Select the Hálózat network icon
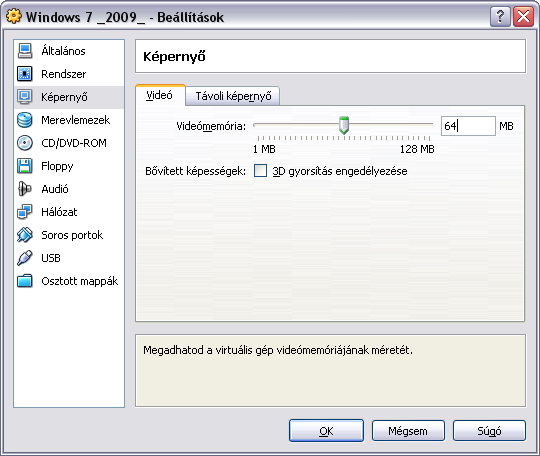The height and width of the screenshot is (456, 540). (x=25, y=212)
